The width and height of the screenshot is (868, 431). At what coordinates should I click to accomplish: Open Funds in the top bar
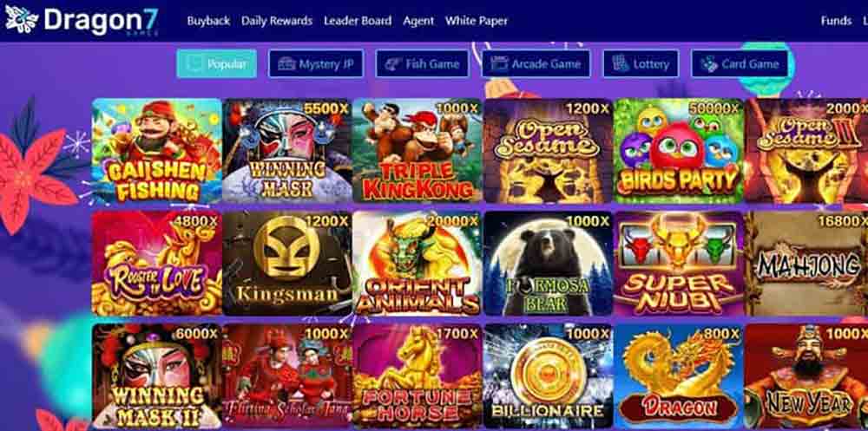click(836, 21)
